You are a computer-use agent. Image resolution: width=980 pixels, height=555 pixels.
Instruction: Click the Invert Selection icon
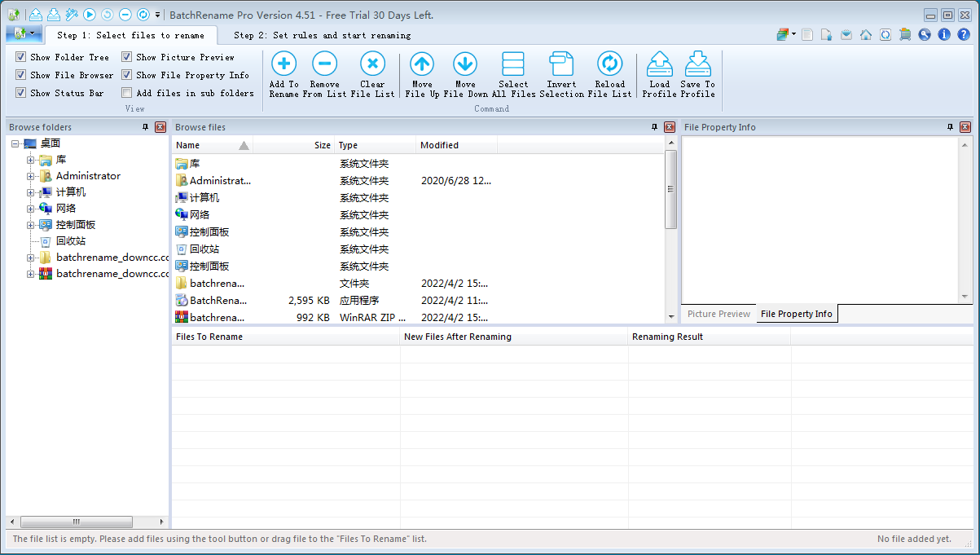coord(561,64)
